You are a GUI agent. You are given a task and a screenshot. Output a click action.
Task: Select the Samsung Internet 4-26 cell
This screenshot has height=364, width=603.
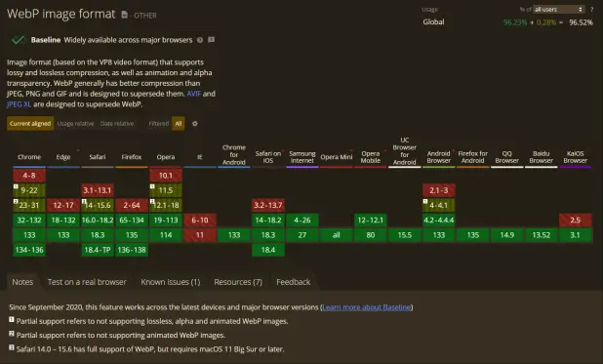pos(302,221)
